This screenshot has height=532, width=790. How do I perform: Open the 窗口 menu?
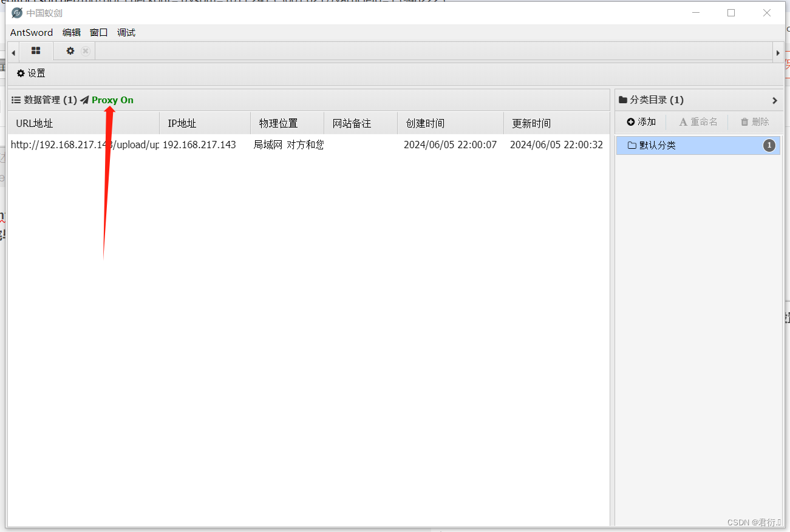point(99,33)
